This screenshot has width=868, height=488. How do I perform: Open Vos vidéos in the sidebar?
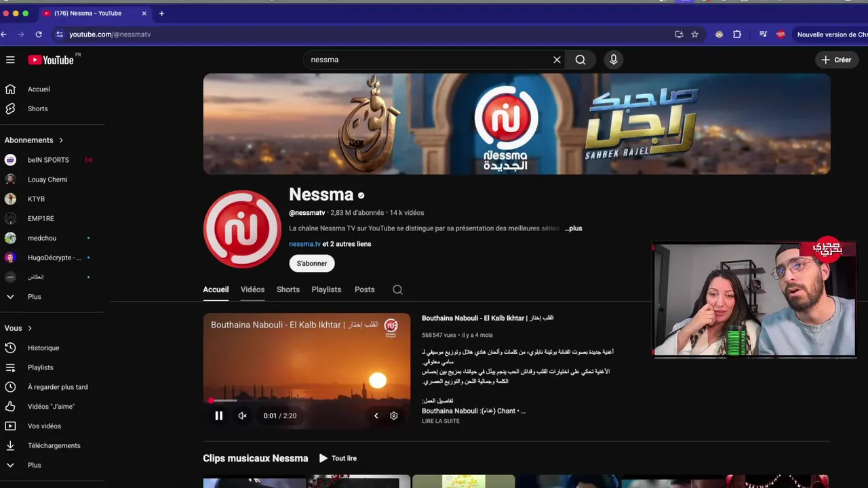pos(44,426)
